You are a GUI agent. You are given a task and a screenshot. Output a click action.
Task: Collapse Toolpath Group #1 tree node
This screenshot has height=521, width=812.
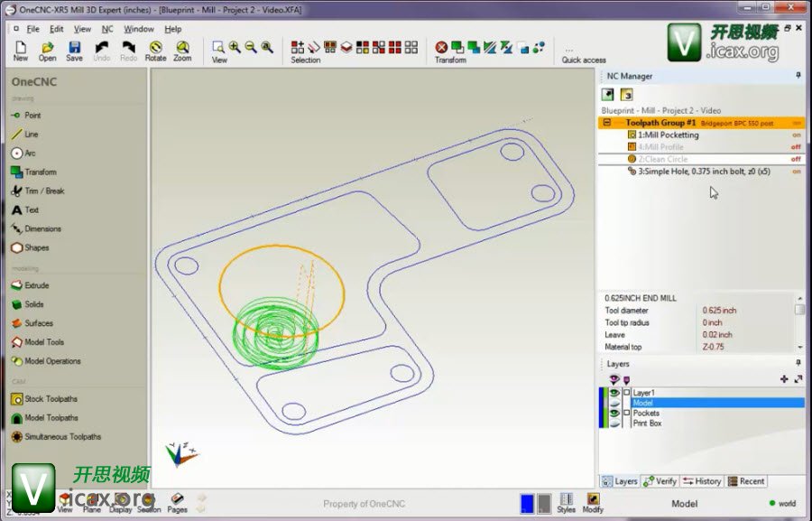point(607,123)
